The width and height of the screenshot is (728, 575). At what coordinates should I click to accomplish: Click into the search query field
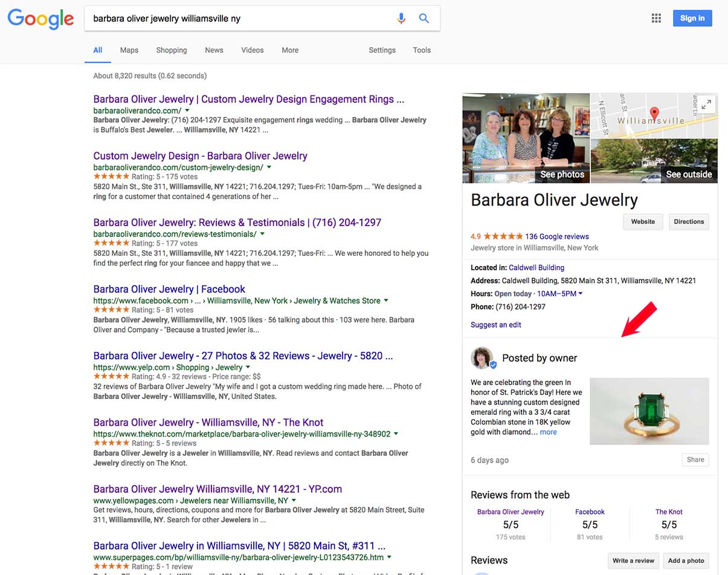(240, 19)
